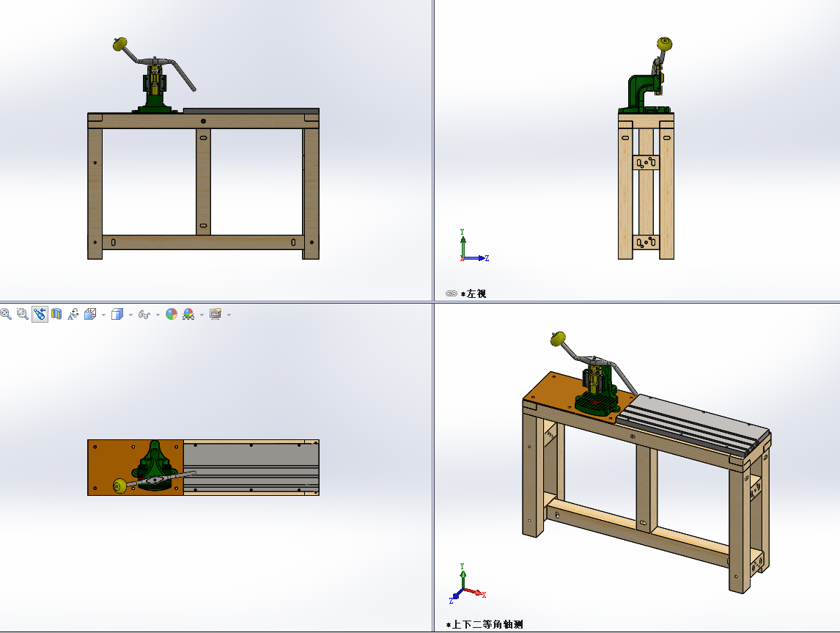Click the View Settings monitor icon
This screenshot has width=840, height=633.
(215, 314)
